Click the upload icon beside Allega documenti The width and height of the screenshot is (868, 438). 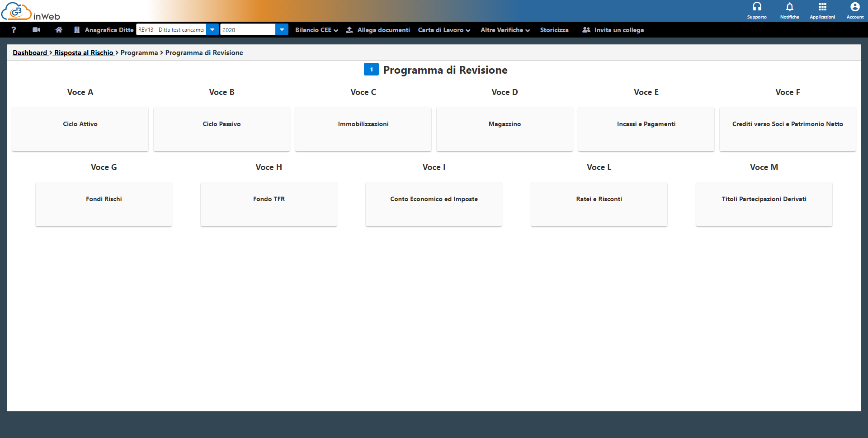(349, 30)
